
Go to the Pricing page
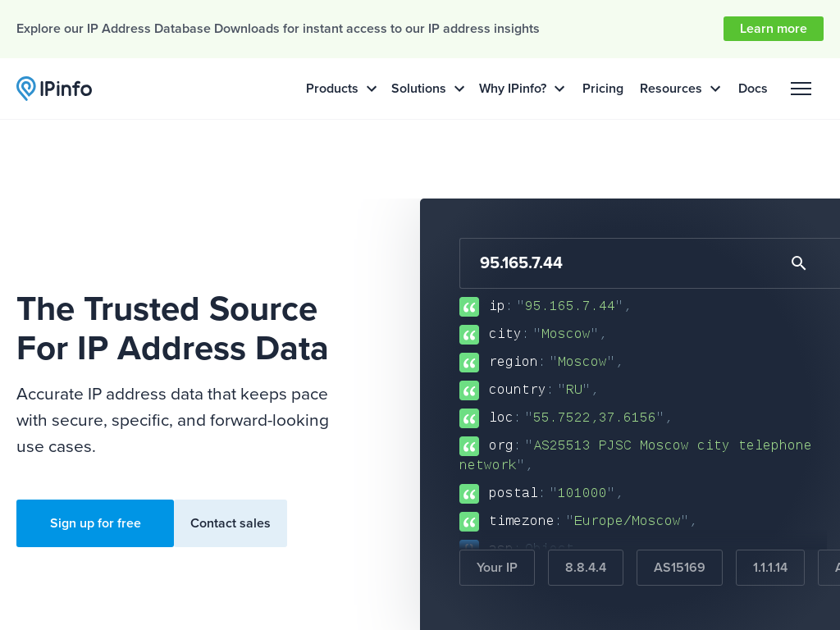[603, 89]
